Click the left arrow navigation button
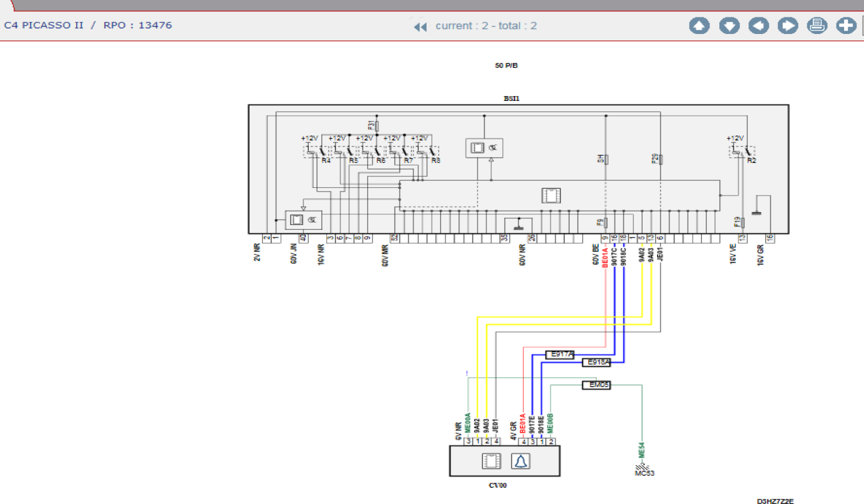Viewport: 864px width, 504px height. pyautogui.click(x=759, y=25)
